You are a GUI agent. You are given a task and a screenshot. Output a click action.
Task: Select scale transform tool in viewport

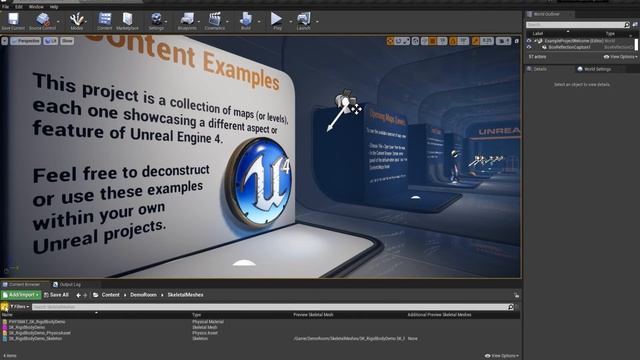coord(406,41)
